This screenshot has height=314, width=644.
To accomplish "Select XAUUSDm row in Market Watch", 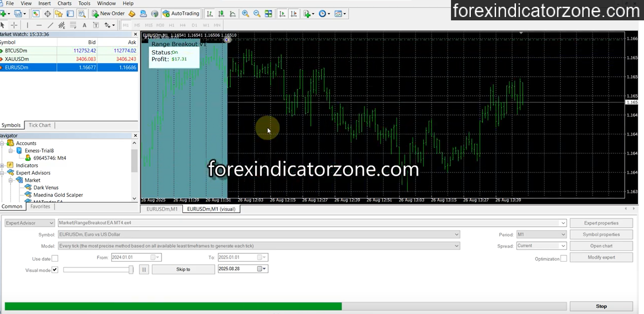I will tap(69, 59).
